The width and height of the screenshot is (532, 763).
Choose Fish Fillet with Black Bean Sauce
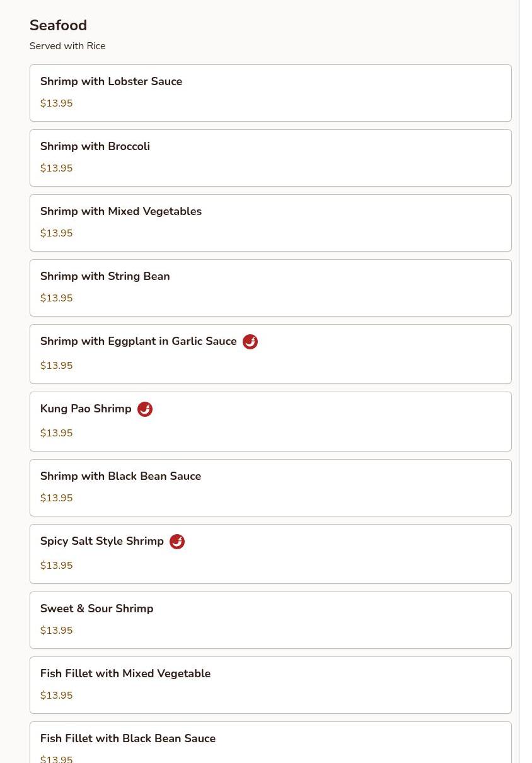point(270,742)
